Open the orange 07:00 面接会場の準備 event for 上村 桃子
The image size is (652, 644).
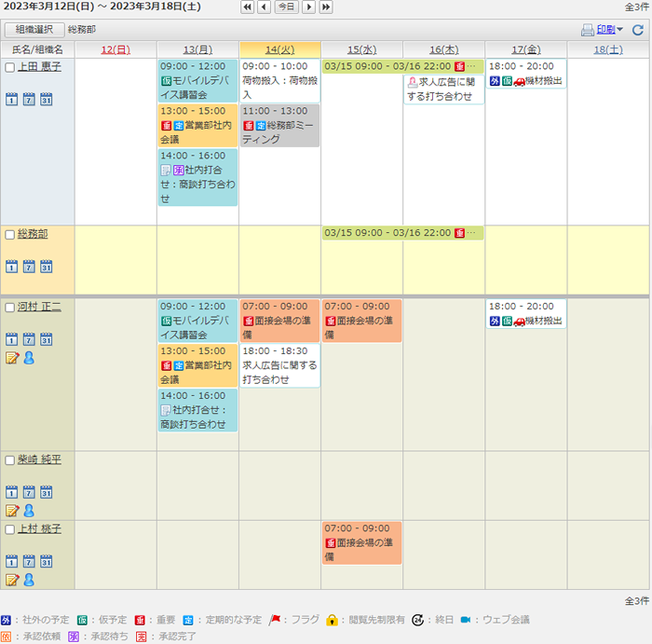pyautogui.click(x=361, y=542)
